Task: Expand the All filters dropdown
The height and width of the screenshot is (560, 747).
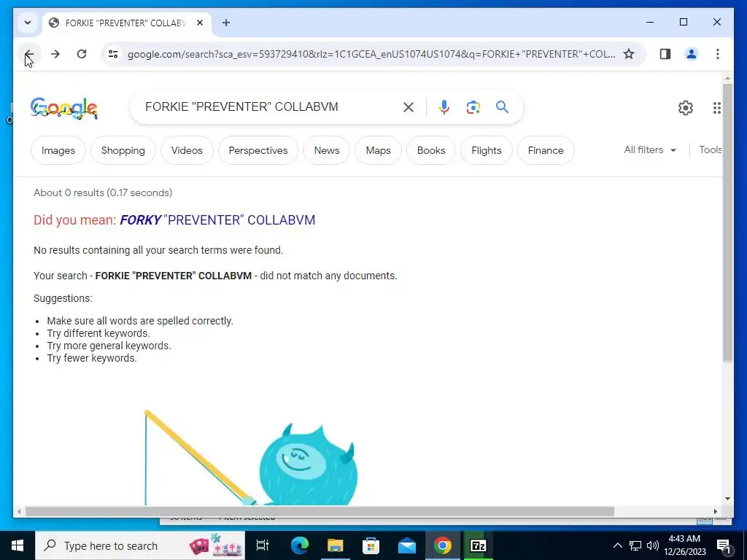Action: [x=650, y=150]
